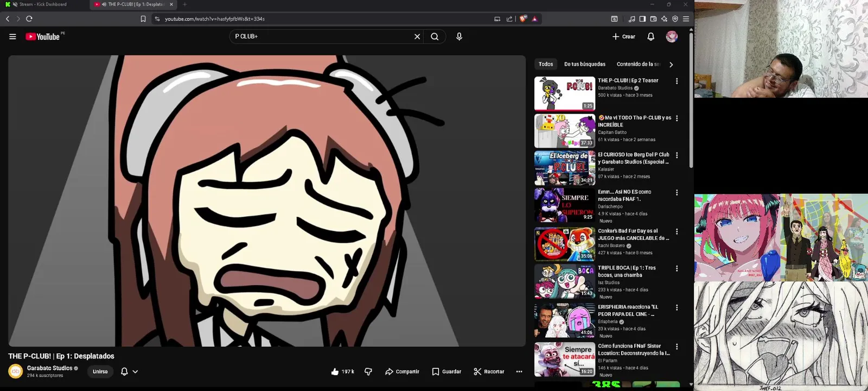Go back in the browser
The width and height of the screenshot is (868, 391).
(x=8, y=18)
